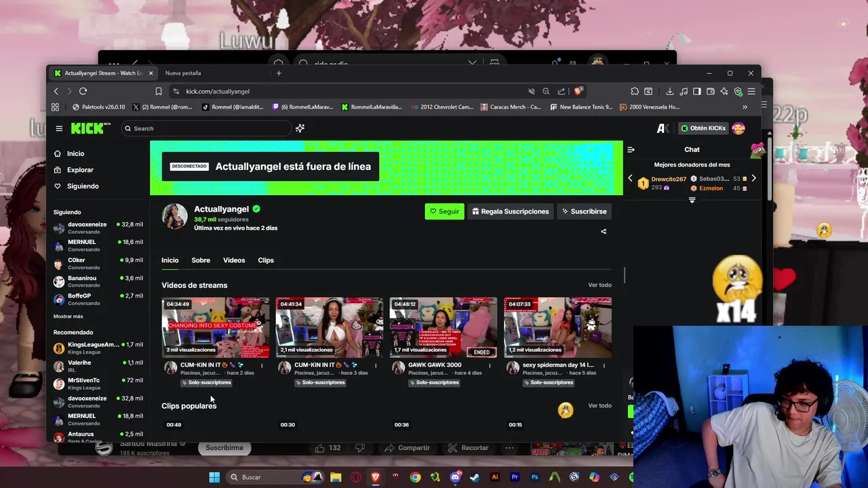Open davooxeneize channel in Siguiendo list
The image size is (868, 488).
coord(98,228)
